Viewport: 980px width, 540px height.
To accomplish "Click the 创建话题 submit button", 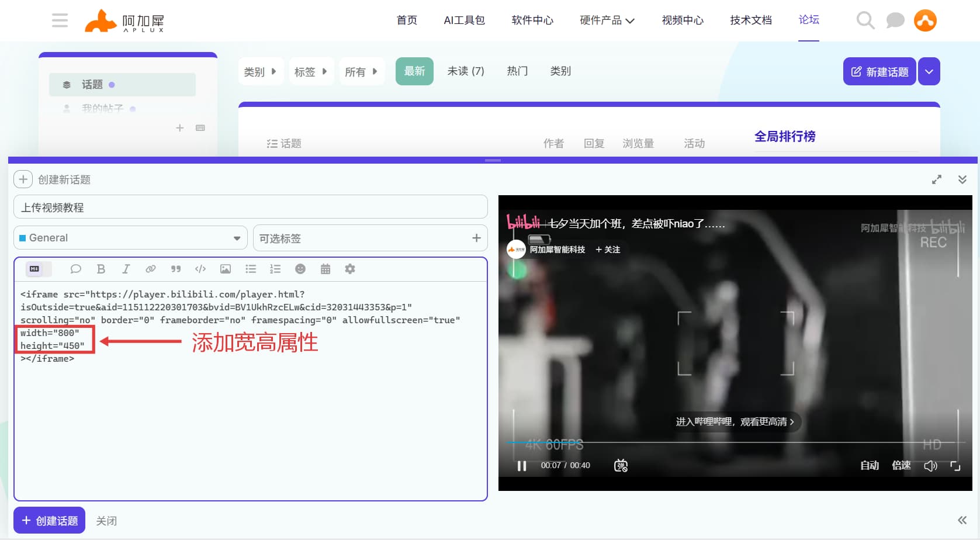I will click(x=50, y=520).
